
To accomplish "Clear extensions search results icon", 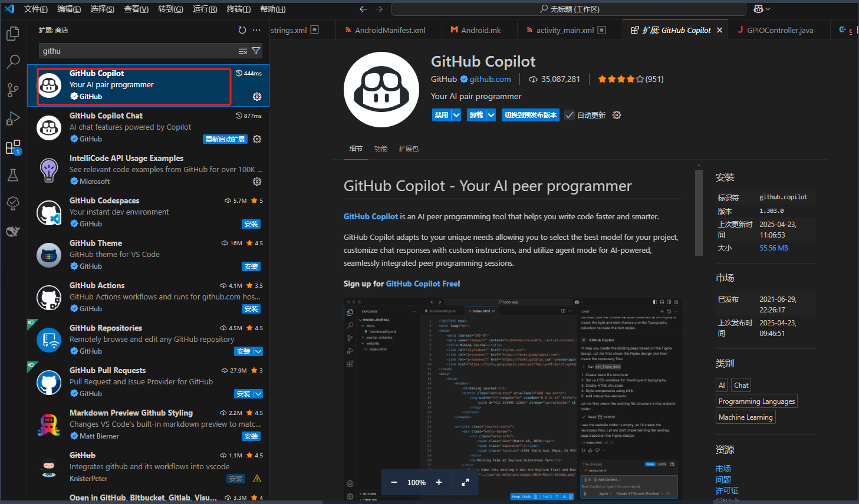I will click(x=243, y=51).
